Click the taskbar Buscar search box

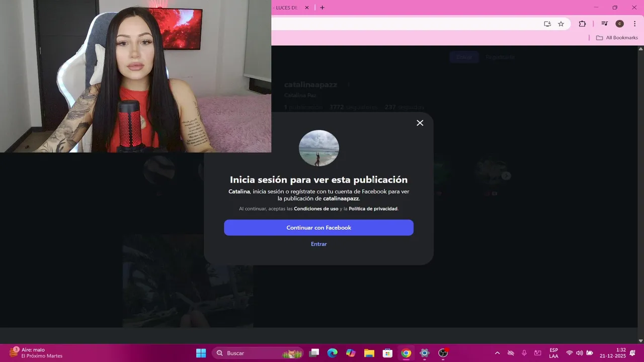(x=258, y=353)
